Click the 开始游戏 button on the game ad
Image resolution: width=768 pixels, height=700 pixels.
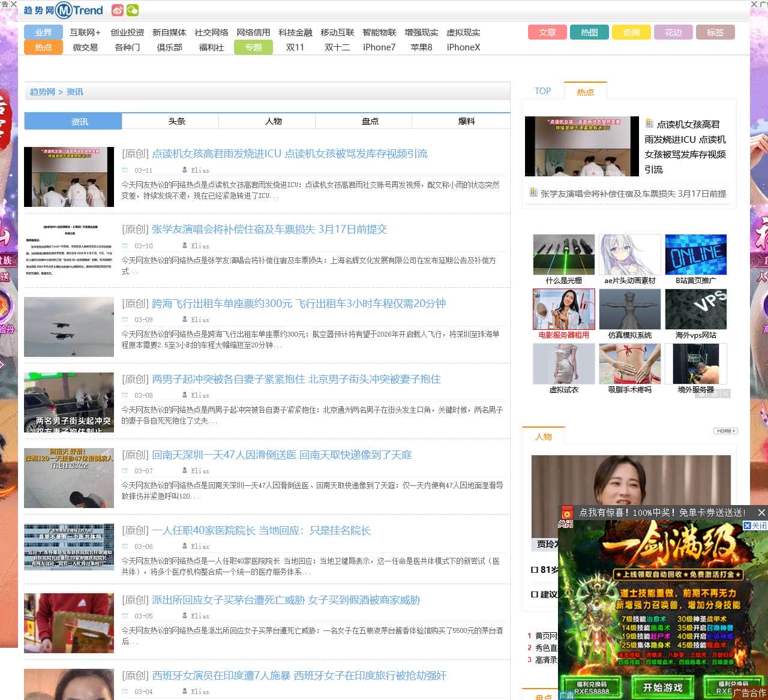(662, 687)
